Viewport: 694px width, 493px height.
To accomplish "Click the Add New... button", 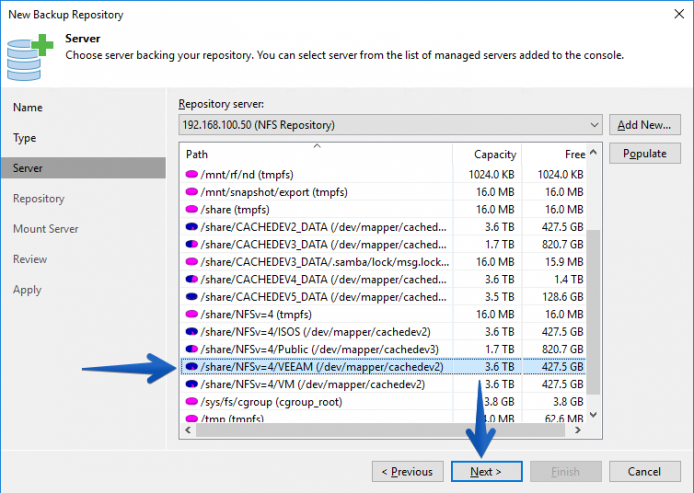I will pos(644,125).
